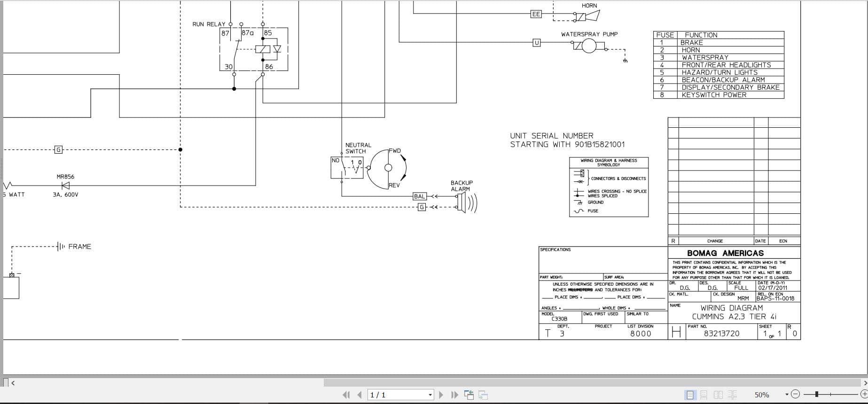This screenshot has height=404, width=868.
Task: Click the WATERSPRAY PUMP motor symbol
Action: tap(589, 46)
